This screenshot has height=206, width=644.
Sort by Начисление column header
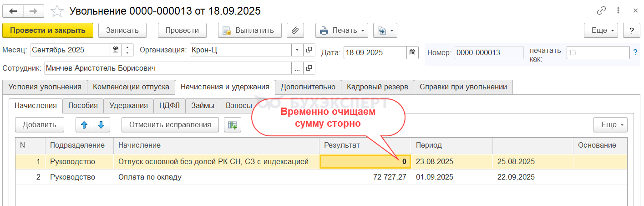pos(216,145)
